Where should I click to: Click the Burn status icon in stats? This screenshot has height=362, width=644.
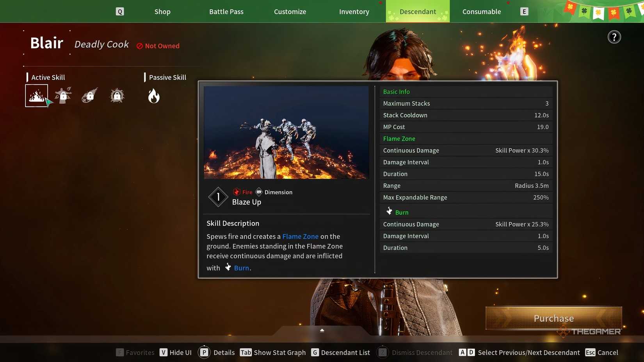click(389, 211)
